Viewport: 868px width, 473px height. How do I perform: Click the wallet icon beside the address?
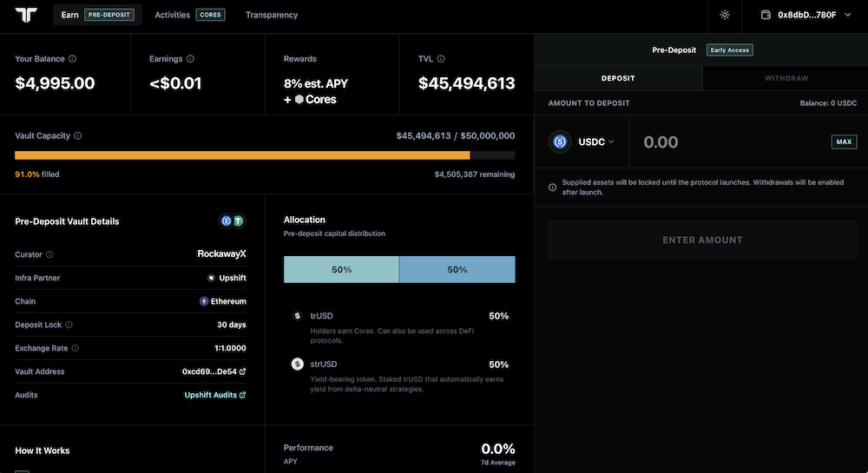click(766, 15)
